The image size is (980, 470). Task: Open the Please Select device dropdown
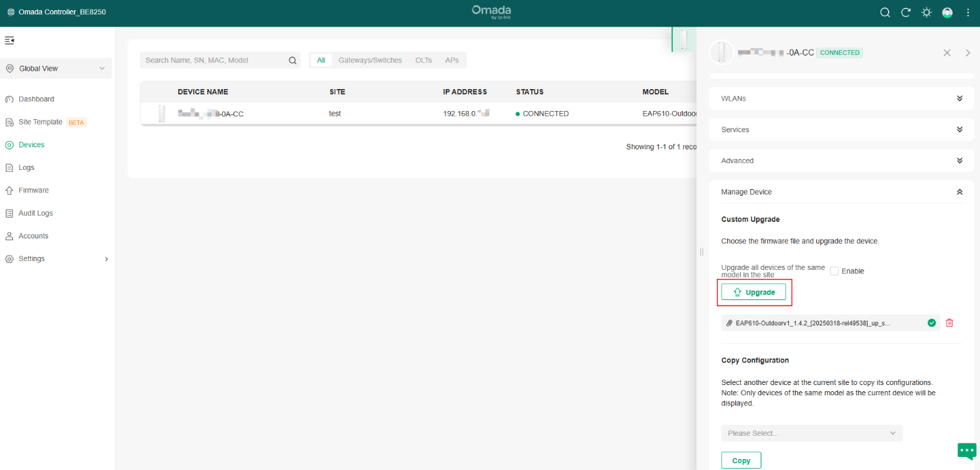[x=811, y=433]
